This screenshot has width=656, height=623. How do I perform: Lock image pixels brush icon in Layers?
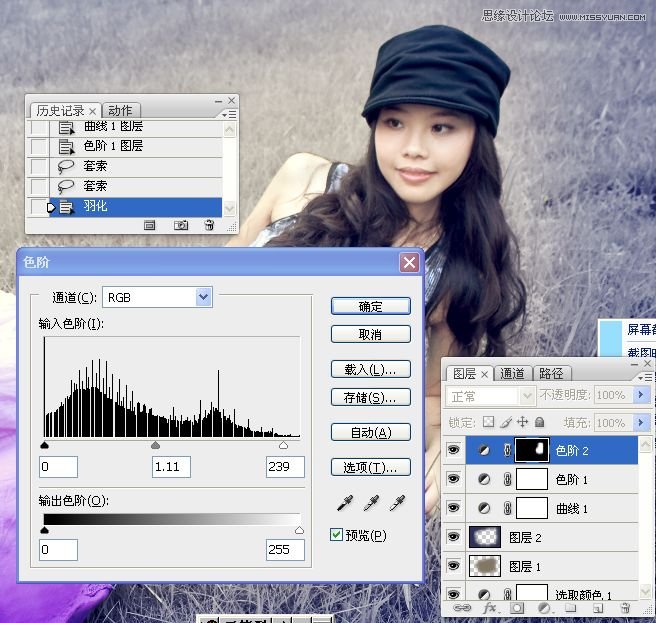pos(506,422)
